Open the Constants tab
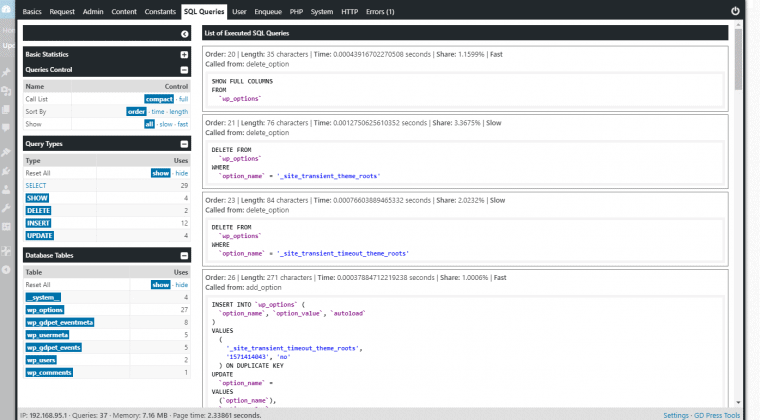The width and height of the screenshot is (760, 420). pyautogui.click(x=160, y=12)
